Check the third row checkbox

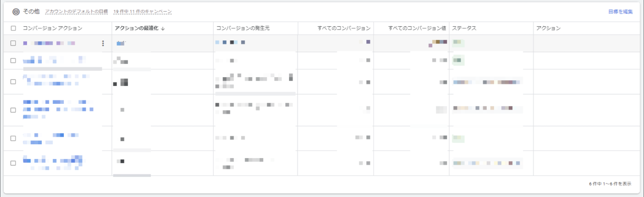[x=13, y=82]
